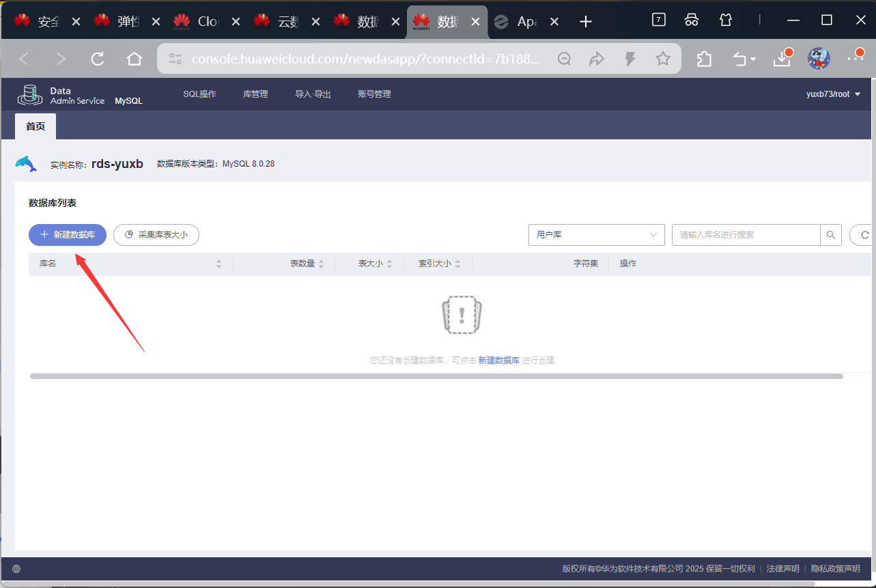Open the 账号管理 menu

tap(374, 94)
